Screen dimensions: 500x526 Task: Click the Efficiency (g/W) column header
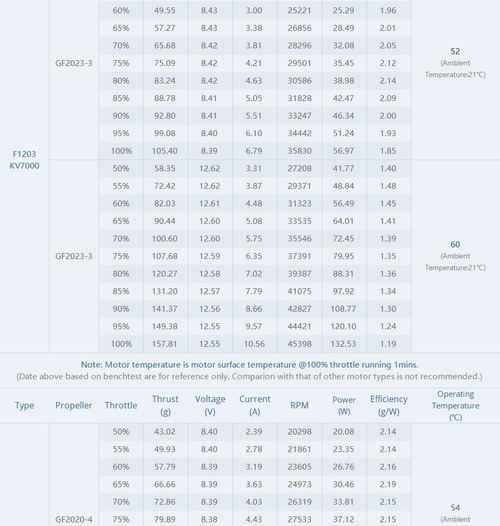pyautogui.click(x=389, y=405)
